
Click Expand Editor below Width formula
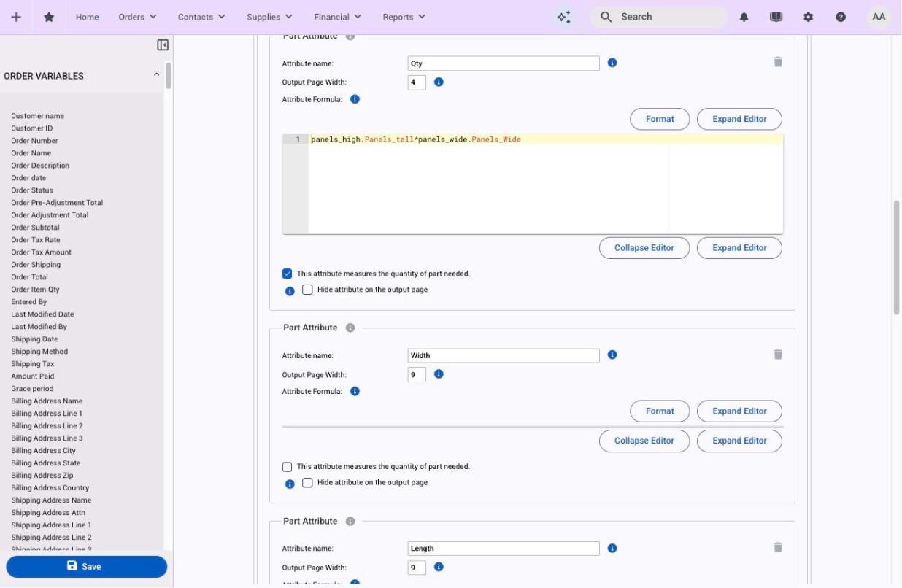pyautogui.click(x=739, y=441)
